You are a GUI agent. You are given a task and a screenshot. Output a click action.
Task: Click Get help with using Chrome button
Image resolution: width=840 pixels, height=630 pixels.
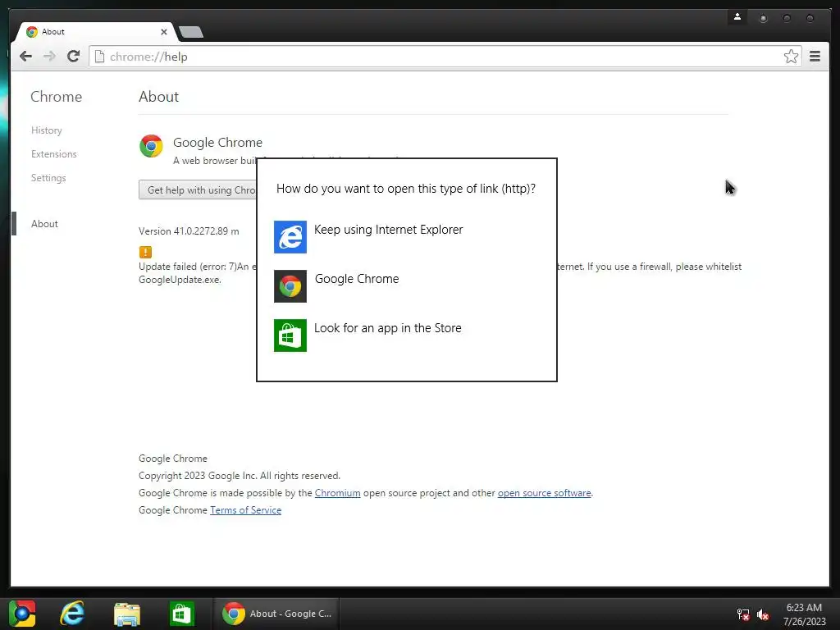198,189
